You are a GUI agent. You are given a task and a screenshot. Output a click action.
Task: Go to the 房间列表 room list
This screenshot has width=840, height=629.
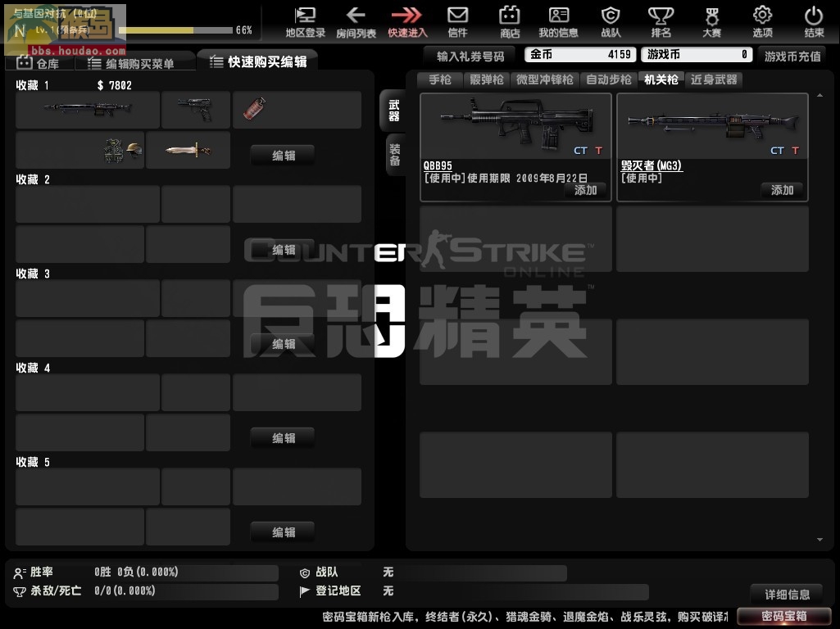356,22
